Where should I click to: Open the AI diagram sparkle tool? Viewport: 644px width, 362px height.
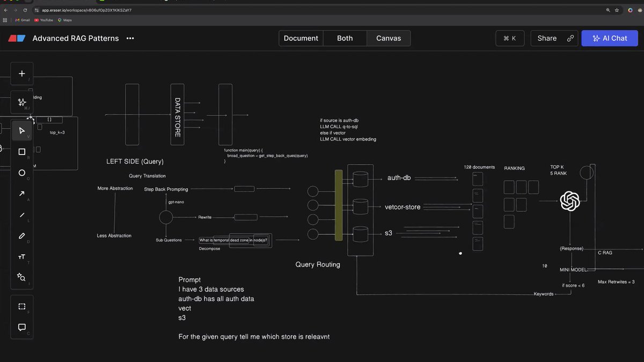click(x=22, y=102)
